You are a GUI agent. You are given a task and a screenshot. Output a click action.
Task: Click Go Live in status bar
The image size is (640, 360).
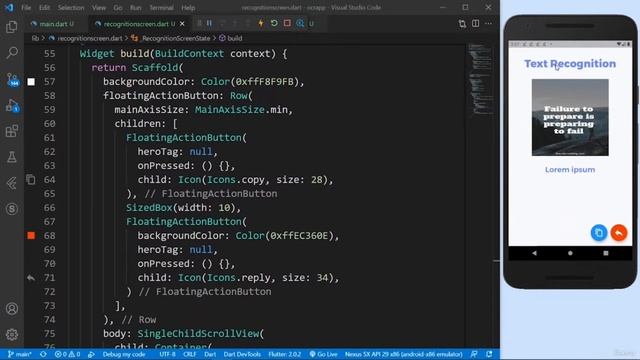[323, 354]
